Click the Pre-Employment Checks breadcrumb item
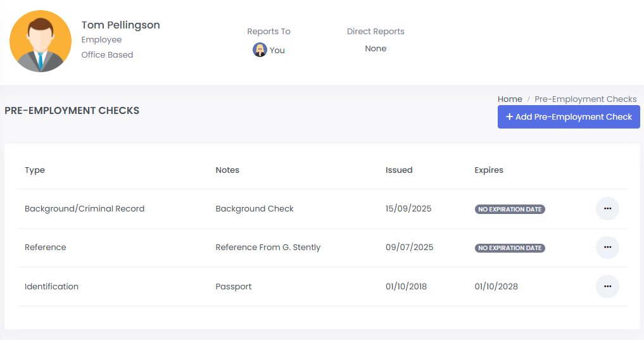Screen dimensions: 644x340 pyautogui.click(x=585, y=99)
